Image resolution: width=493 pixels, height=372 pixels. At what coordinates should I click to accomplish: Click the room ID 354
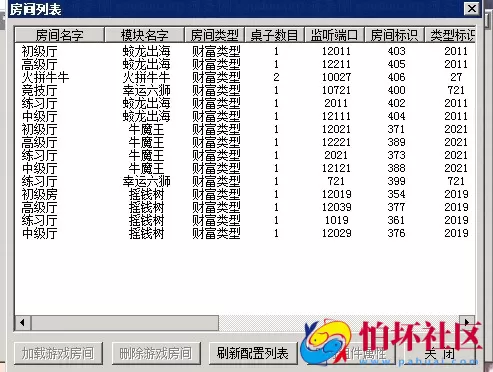396,194
